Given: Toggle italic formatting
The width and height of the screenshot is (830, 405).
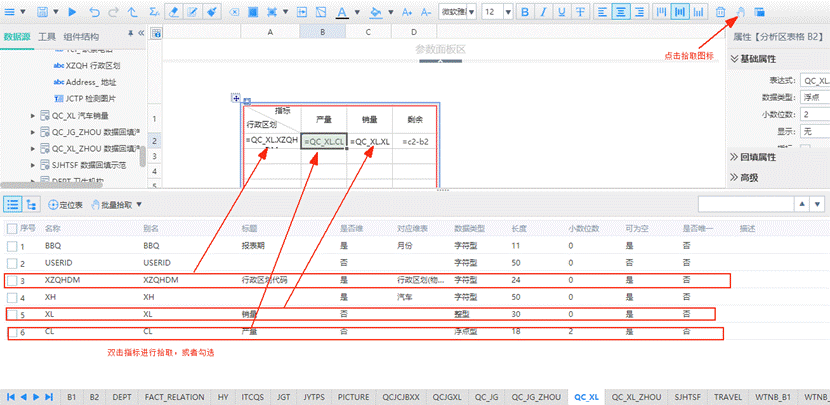Looking at the screenshot, I should coord(544,11).
